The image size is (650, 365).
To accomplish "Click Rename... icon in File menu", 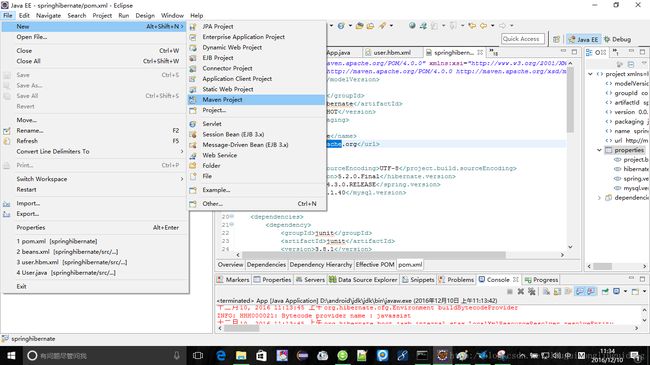I will point(7,131).
